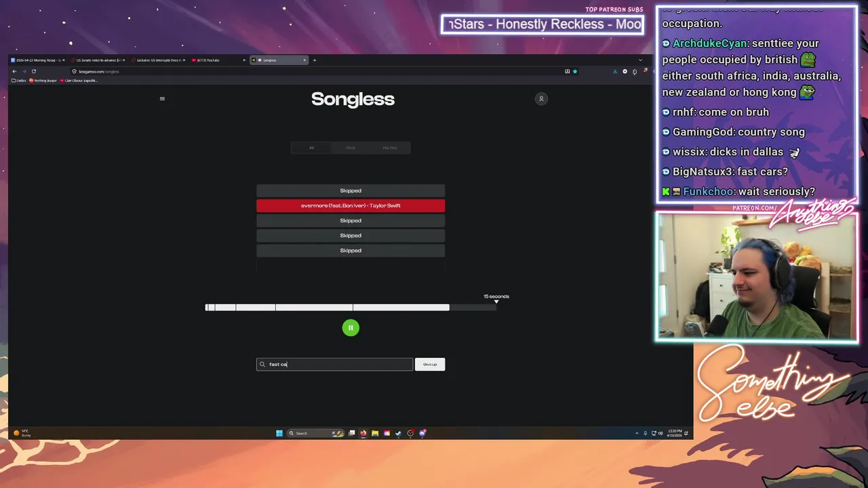Click the bookmark star icon
This screenshot has width=868, height=488.
coord(575,71)
